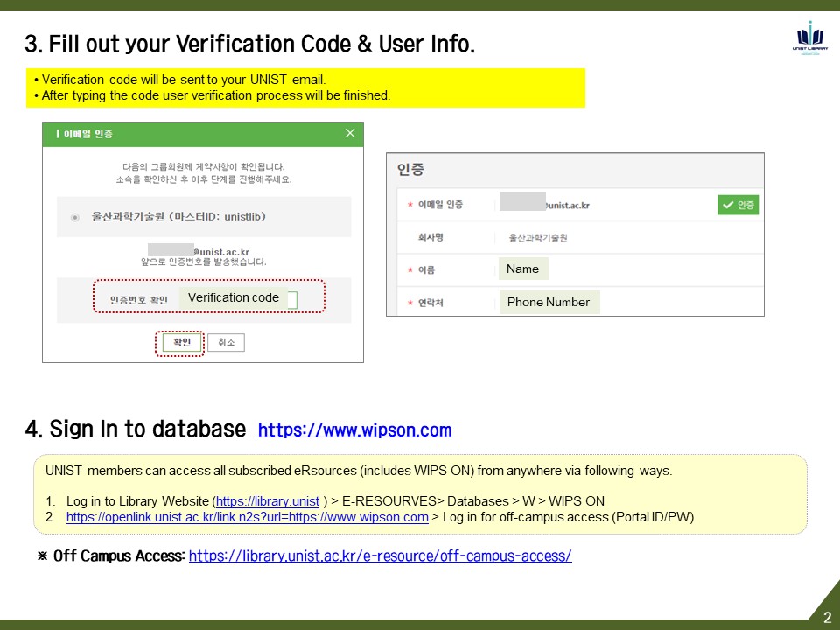Click the green 인증 verify button

point(738,205)
